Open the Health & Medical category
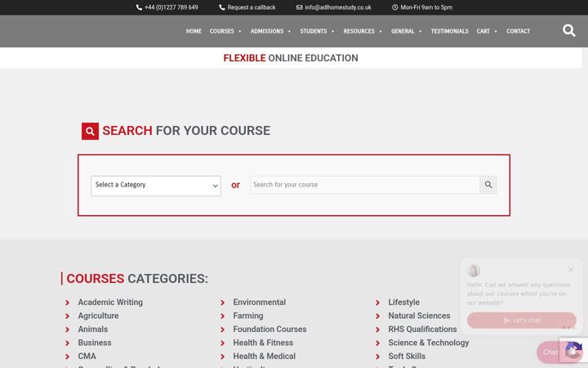Screen dimensions: 588x368 click(265, 357)
